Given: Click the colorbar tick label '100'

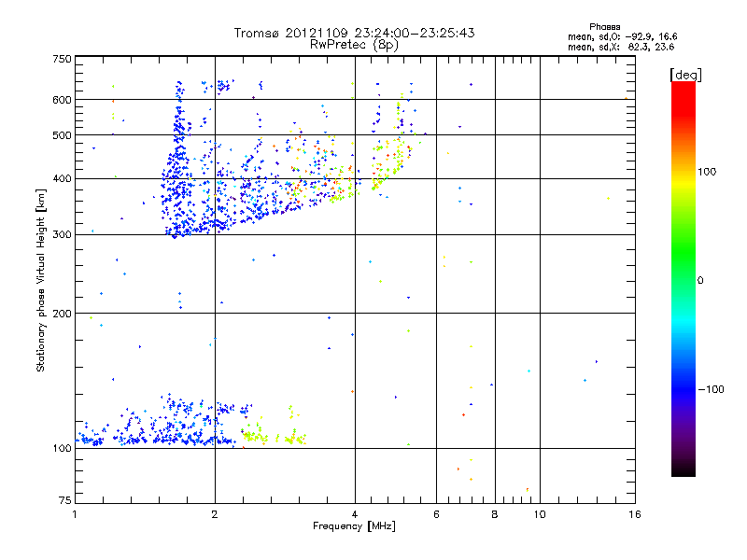Looking at the screenshot, I should pyautogui.click(x=707, y=172).
